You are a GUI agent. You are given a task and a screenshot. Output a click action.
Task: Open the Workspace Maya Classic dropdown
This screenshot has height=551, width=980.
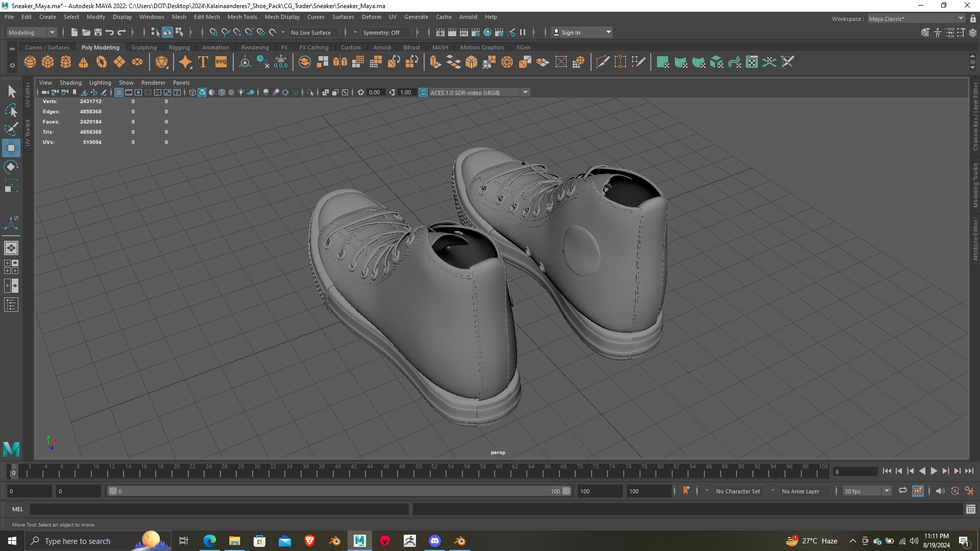pyautogui.click(x=916, y=18)
